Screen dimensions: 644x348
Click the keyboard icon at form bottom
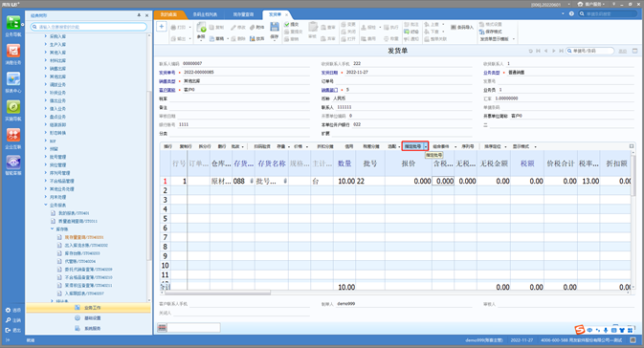(163, 328)
